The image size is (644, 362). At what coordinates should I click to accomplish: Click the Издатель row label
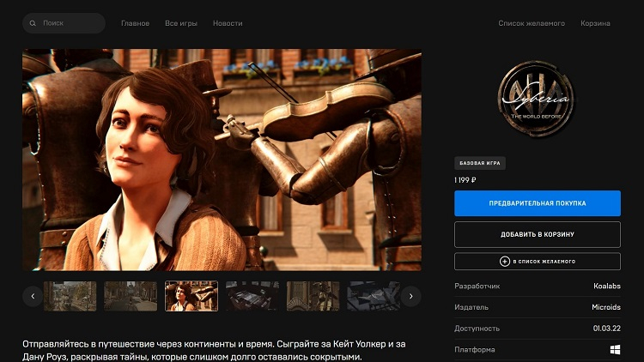pyautogui.click(x=471, y=307)
